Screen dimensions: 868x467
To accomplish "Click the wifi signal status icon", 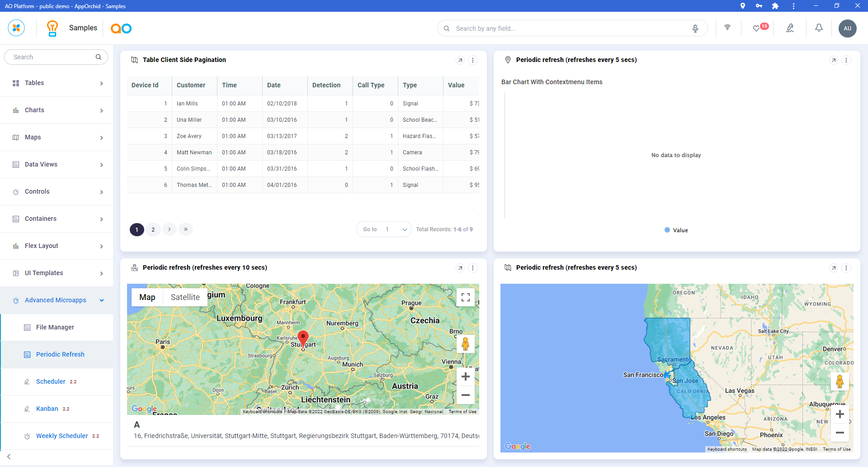I will 727,28.
